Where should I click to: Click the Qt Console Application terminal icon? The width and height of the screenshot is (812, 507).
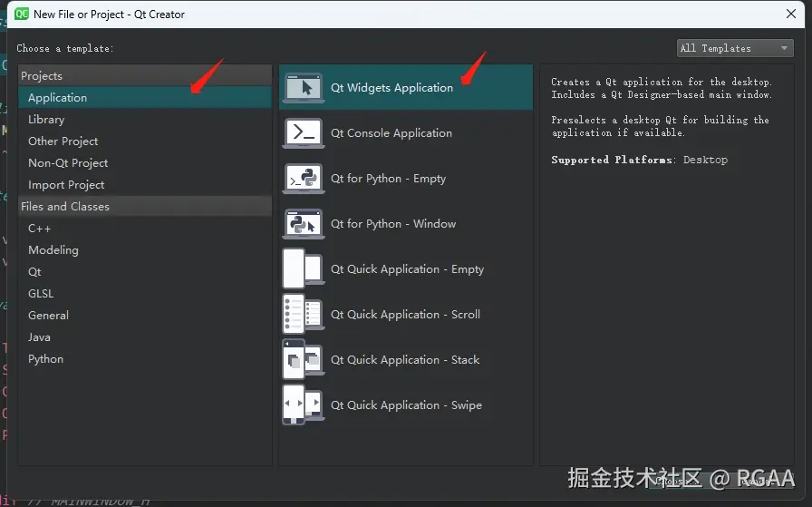click(x=304, y=133)
